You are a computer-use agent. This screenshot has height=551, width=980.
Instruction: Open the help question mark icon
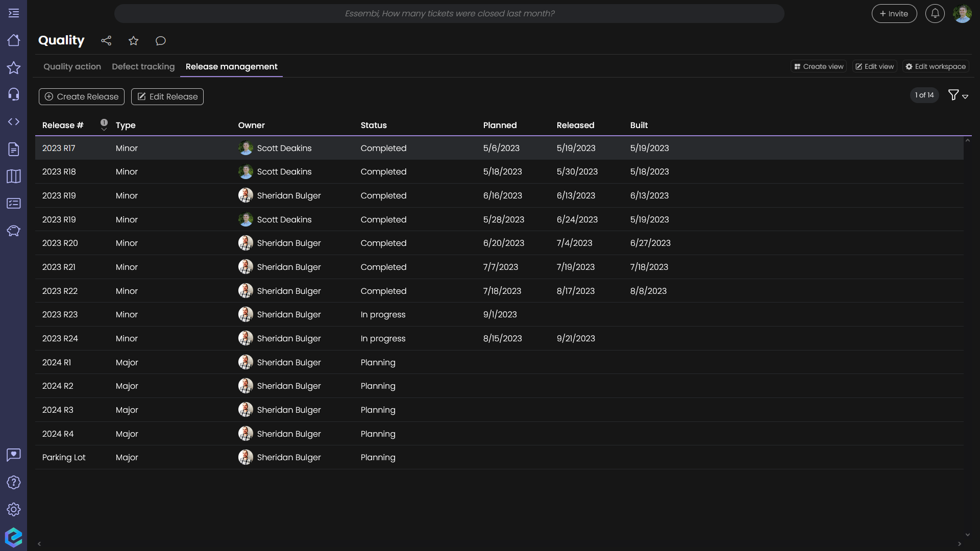click(x=14, y=482)
